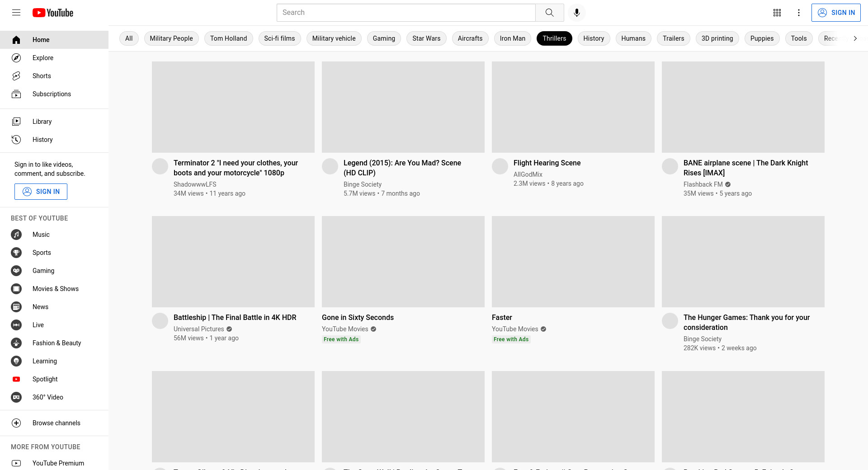Click Terminator 2 channel avatar
This screenshot has width=868, height=470.
point(160,166)
